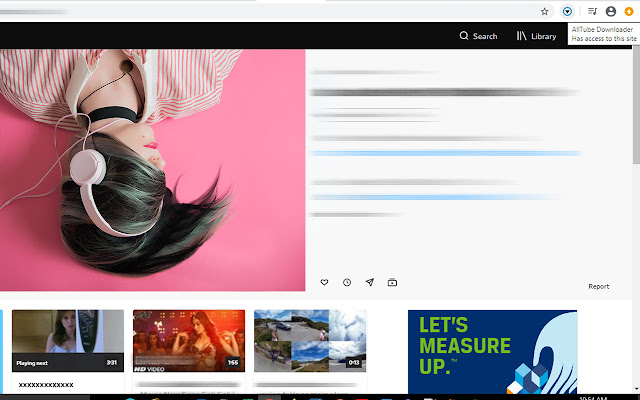Open the browser profile account icon
Image resolution: width=640 pixels, height=400 pixels.
(x=611, y=11)
